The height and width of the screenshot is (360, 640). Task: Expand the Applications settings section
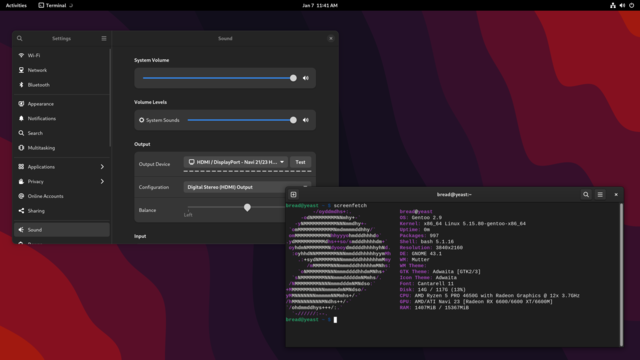pyautogui.click(x=62, y=167)
